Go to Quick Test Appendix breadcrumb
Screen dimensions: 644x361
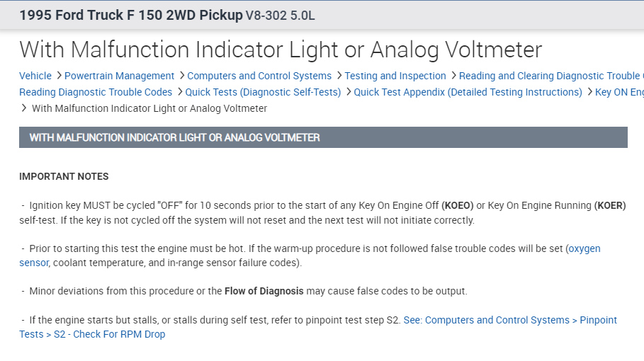tap(468, 92)
